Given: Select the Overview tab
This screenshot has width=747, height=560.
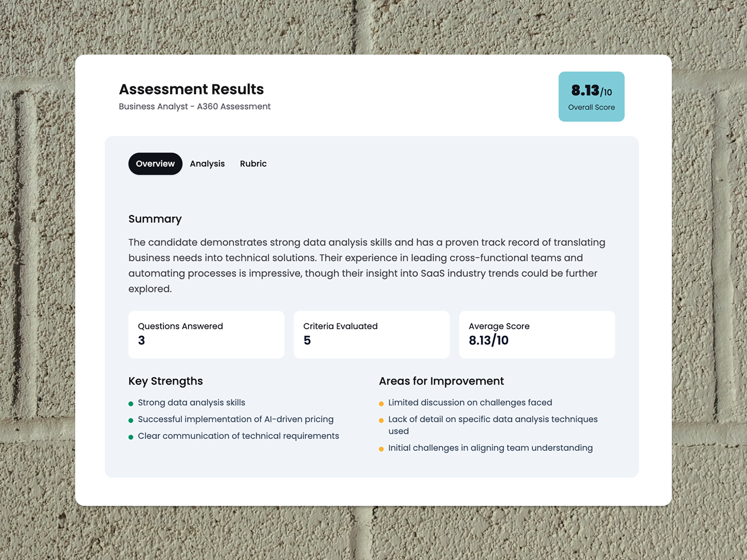Looking at the screenshot, I should coord(155,164).
